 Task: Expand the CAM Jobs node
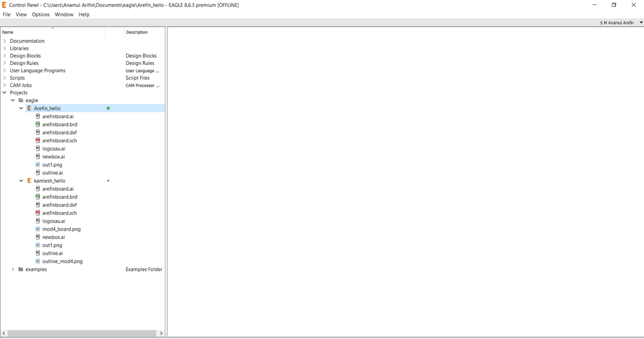point(4,85)
